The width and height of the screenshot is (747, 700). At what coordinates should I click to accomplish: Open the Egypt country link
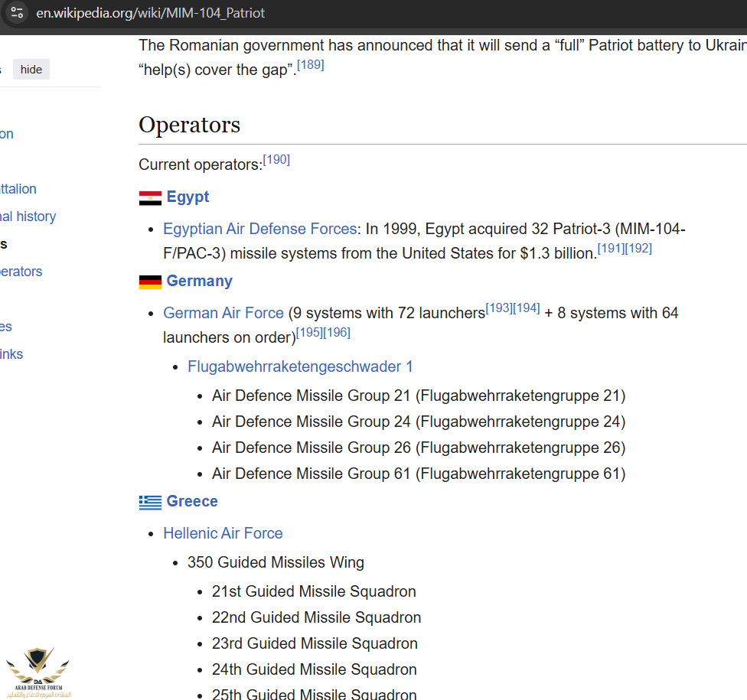coord(188,197)
